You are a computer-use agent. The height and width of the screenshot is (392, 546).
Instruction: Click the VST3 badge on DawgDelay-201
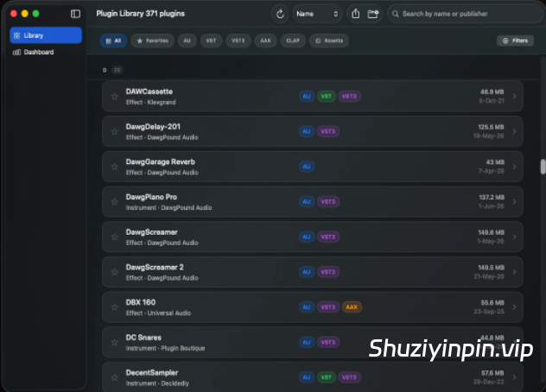[328, 131]
